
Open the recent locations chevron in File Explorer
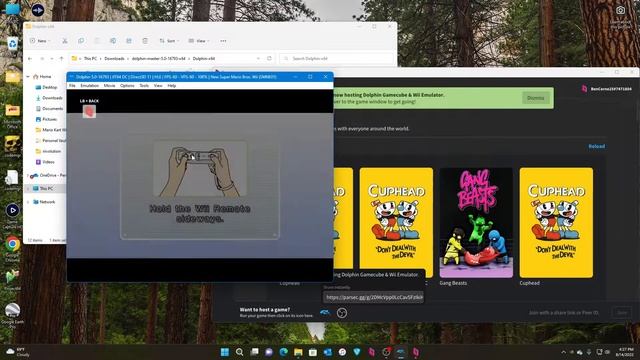point(52,59)
